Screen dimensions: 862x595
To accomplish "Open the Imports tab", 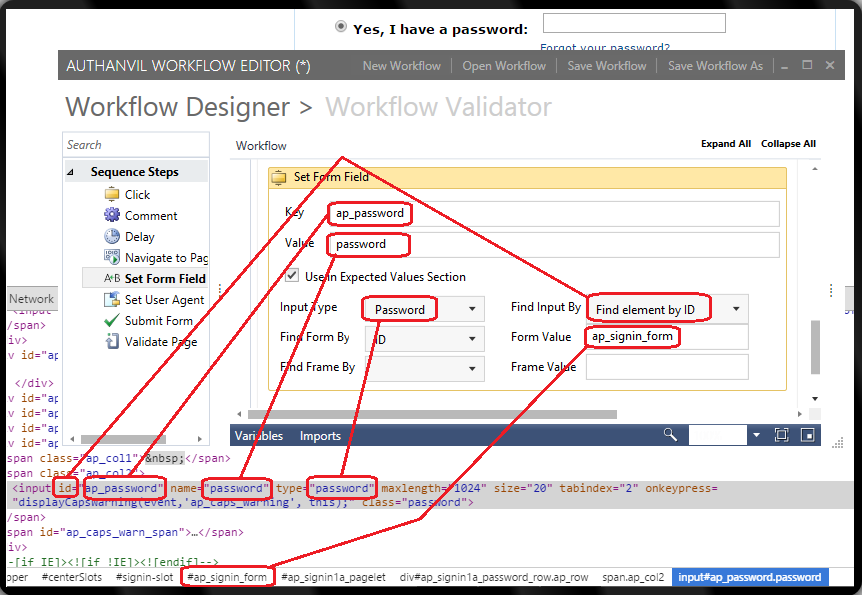I will click(x=320, y=436).
